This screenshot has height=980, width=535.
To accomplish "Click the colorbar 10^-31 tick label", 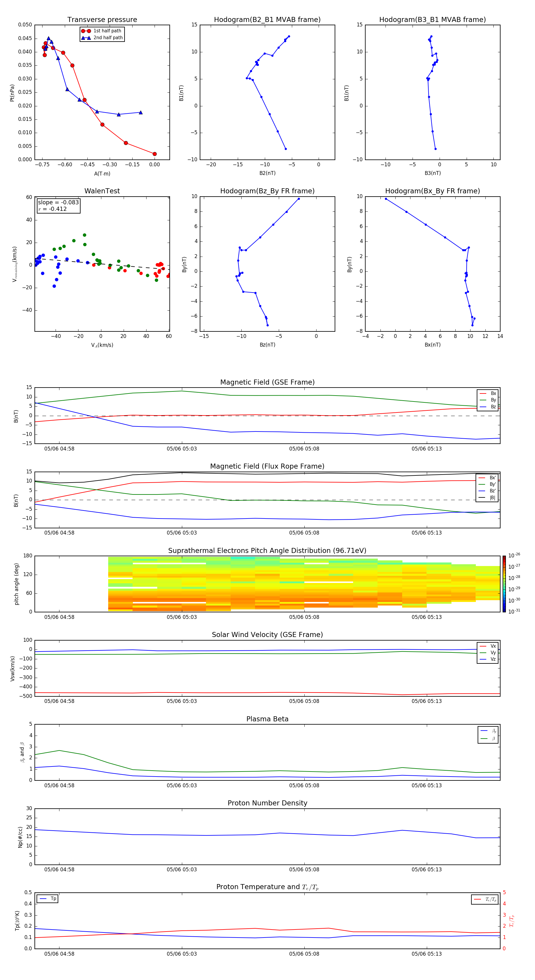I will [x=514, y=611].
